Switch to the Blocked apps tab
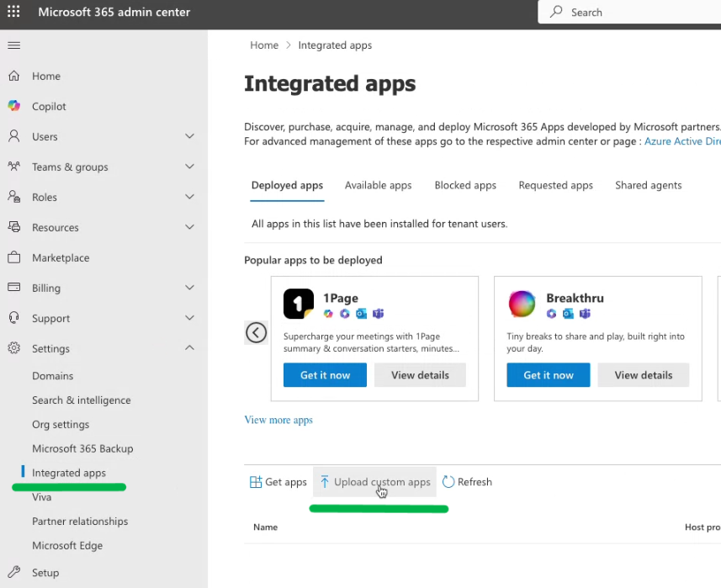 tap(465, 185)
